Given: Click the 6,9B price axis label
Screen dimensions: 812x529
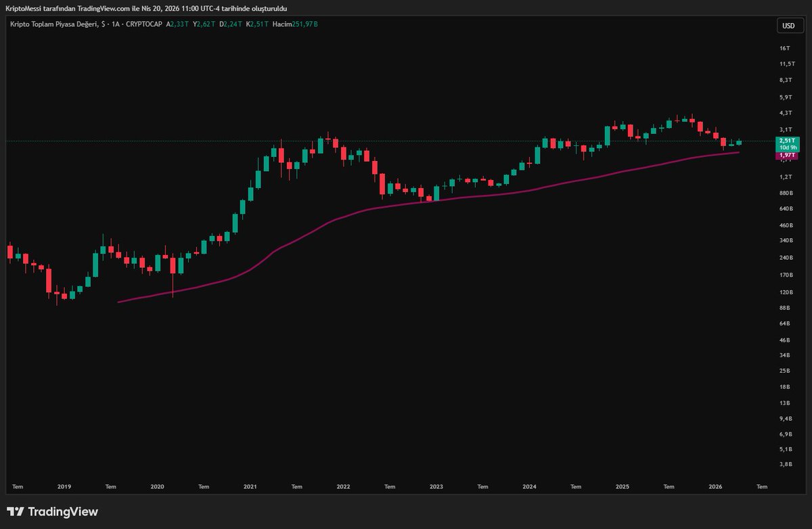Looking at the screenshot, I should click(786, 434).
